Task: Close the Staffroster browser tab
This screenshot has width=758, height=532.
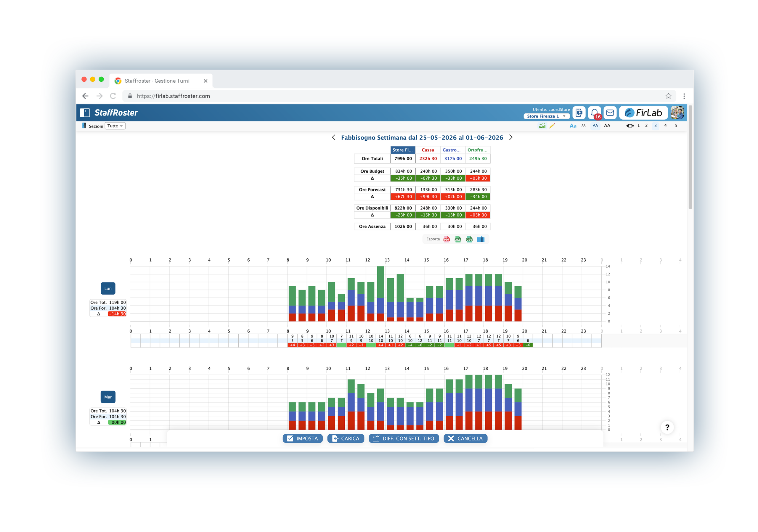Action: point(205,81)
